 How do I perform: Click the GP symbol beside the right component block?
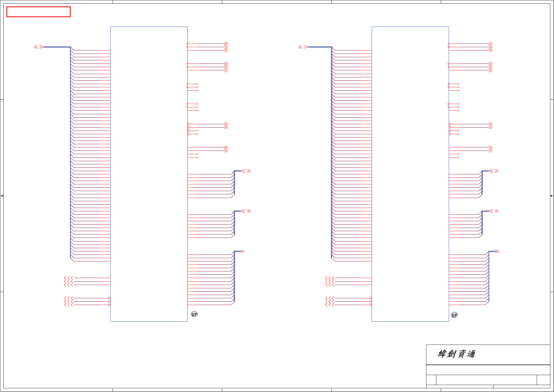click(454, 315)
